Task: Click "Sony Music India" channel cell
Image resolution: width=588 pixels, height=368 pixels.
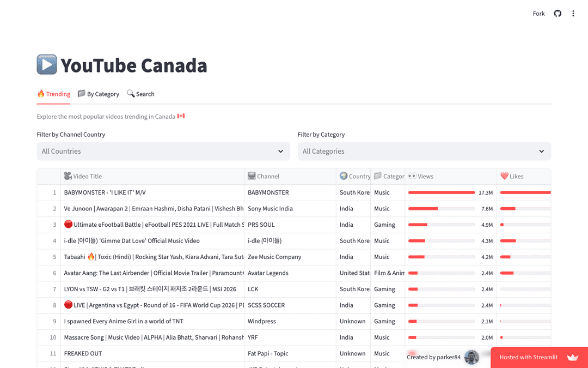Action: click(x=290, y=208)
